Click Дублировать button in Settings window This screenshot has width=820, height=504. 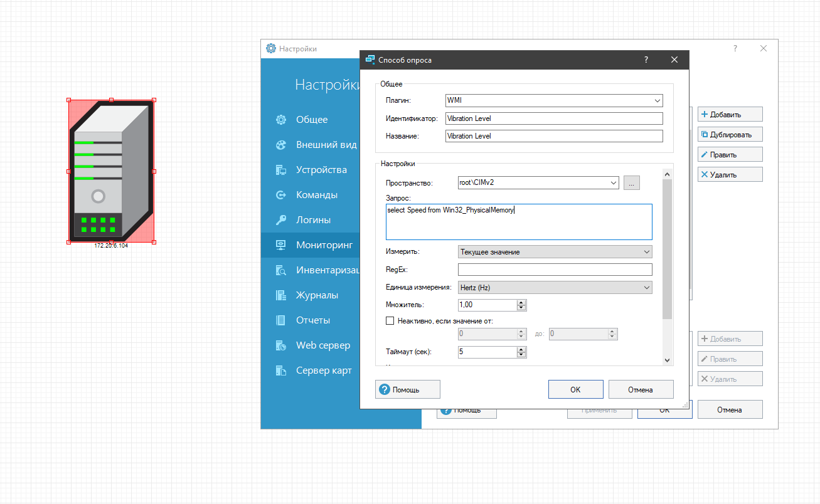[730, 134]
